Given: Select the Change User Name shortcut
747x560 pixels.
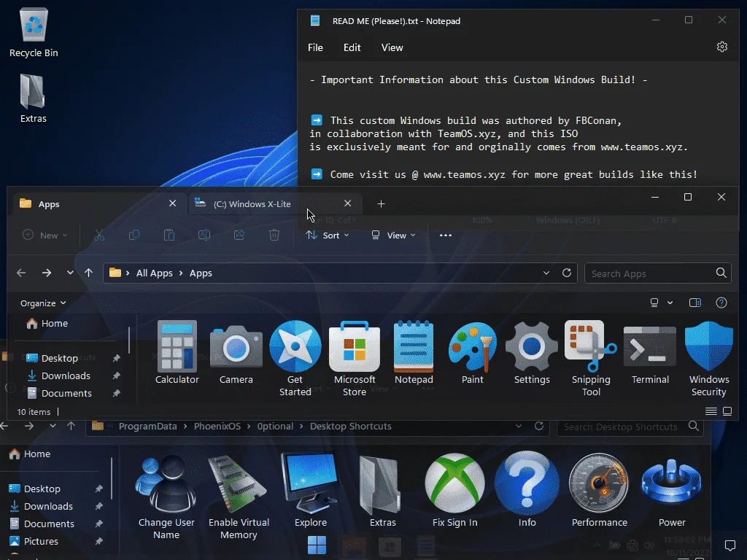Looking at the screenshot, I should [x=166, y=496].
